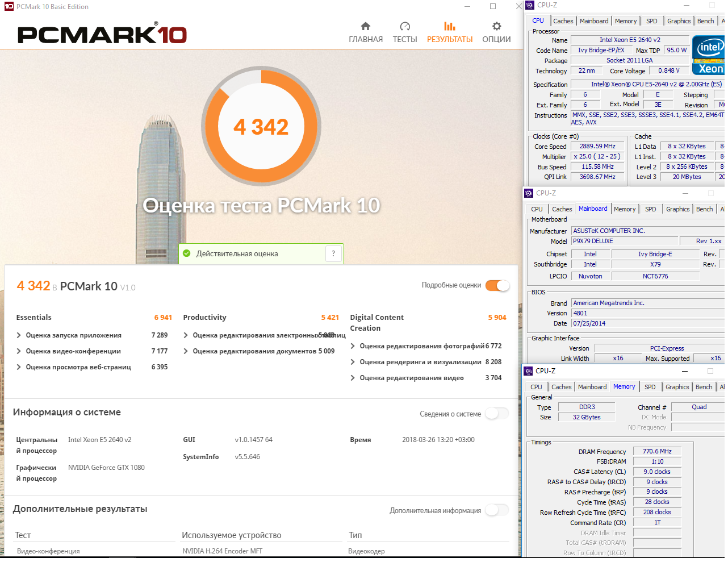Minimize the bottom CPU-Z window
The image size is (728, 583).
click(685, 371)
